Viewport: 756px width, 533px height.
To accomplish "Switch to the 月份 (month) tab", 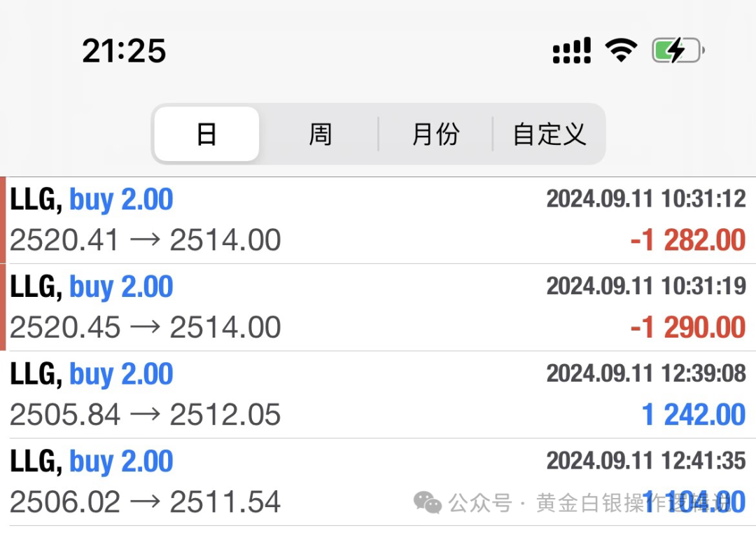I will coord(435,134).
